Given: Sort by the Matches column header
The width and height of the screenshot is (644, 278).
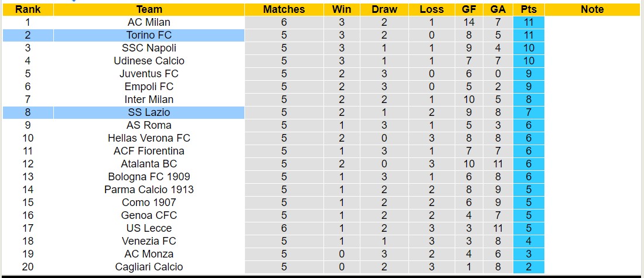Looking at the screenshot, I should point(284,9).
